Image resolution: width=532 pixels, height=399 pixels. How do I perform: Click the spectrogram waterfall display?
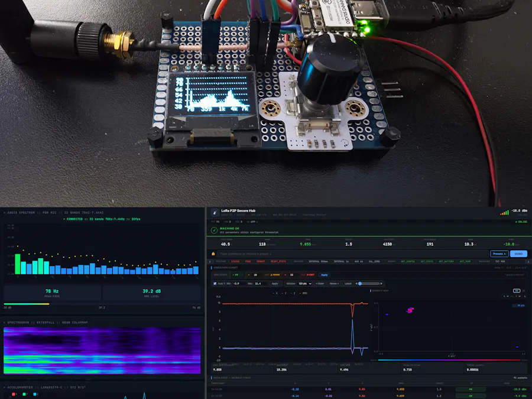point(102,351)
